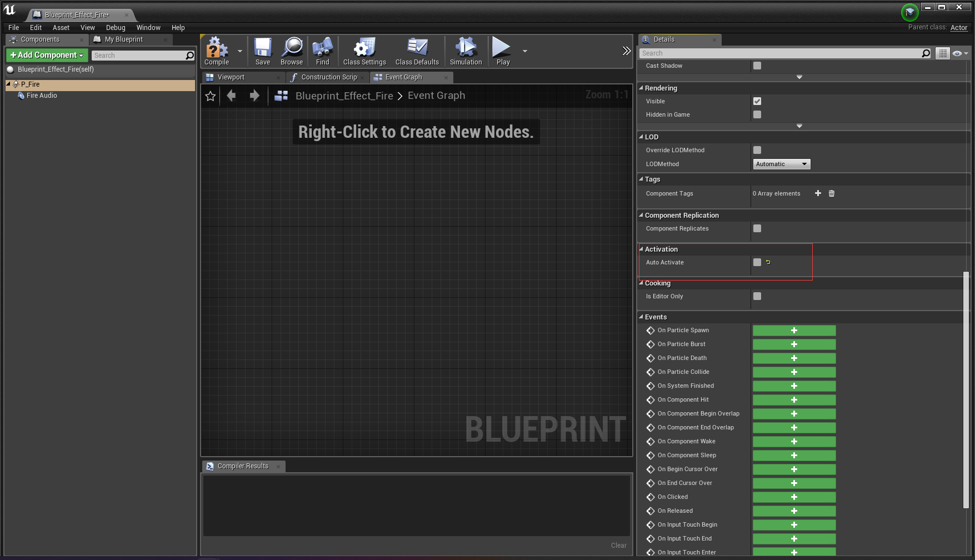This screenshot has width=975, height=560.
Task: Open Compile options dropdown arrow
Action: [x=240, y=51]
